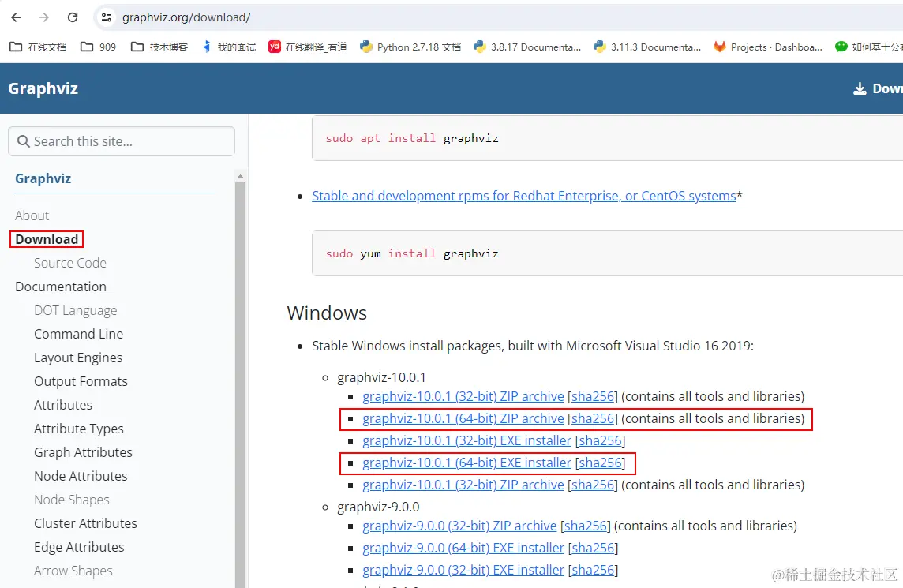The image size is (903, 588).
Task: Click the graphviz-10.0.1 version label
Action: tap(381, 377)
